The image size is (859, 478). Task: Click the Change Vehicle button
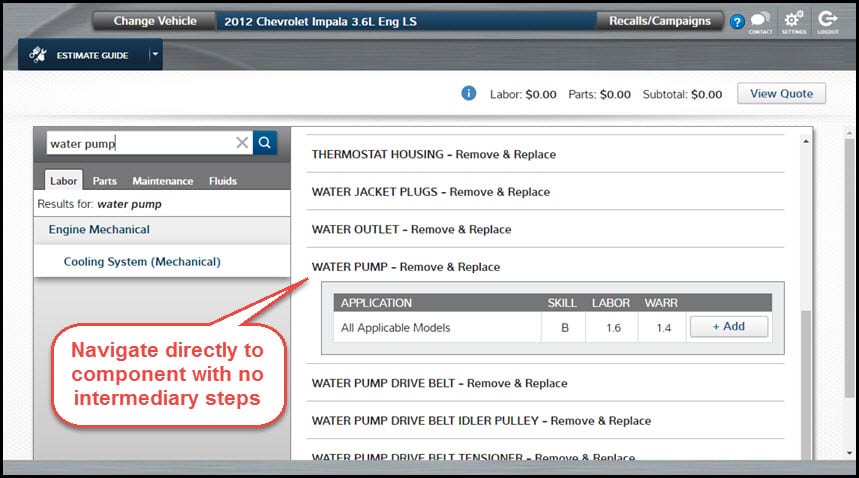point(155,21)
